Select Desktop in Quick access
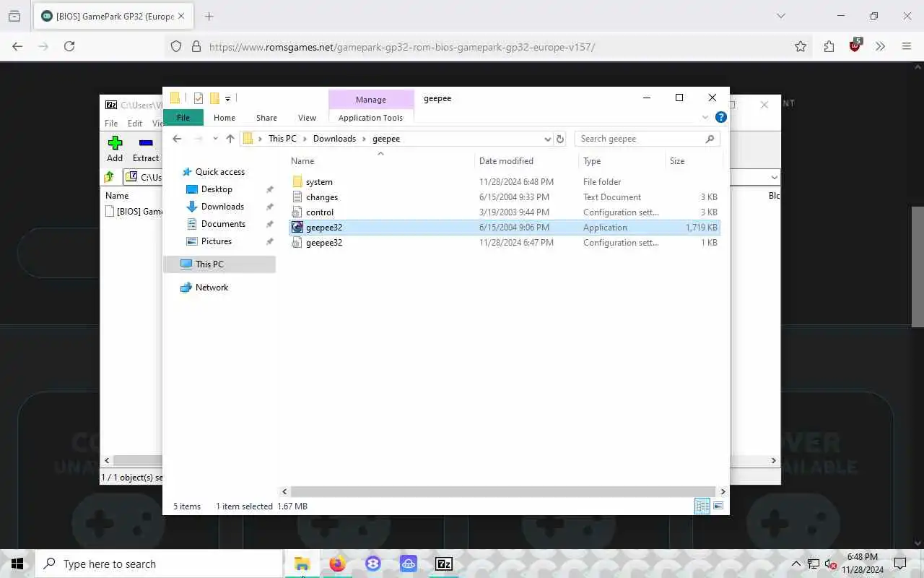 tap(217, 189)
